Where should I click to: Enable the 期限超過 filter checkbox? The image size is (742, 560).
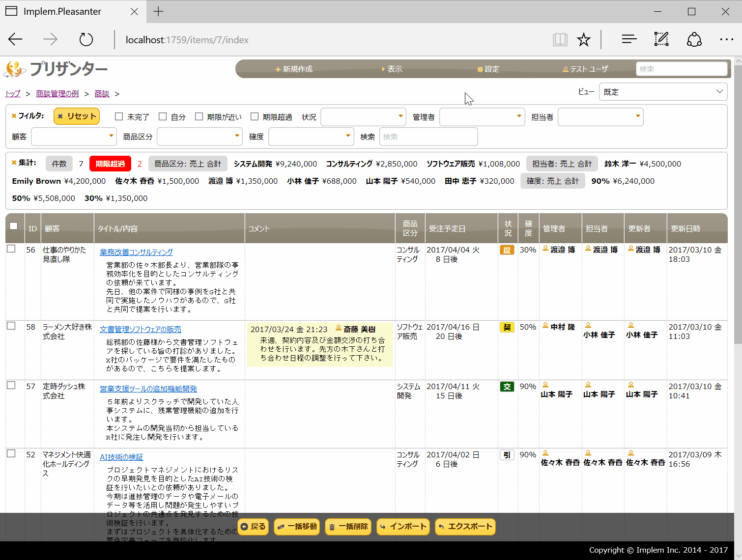pyautogui.click(x=255, y=116)
